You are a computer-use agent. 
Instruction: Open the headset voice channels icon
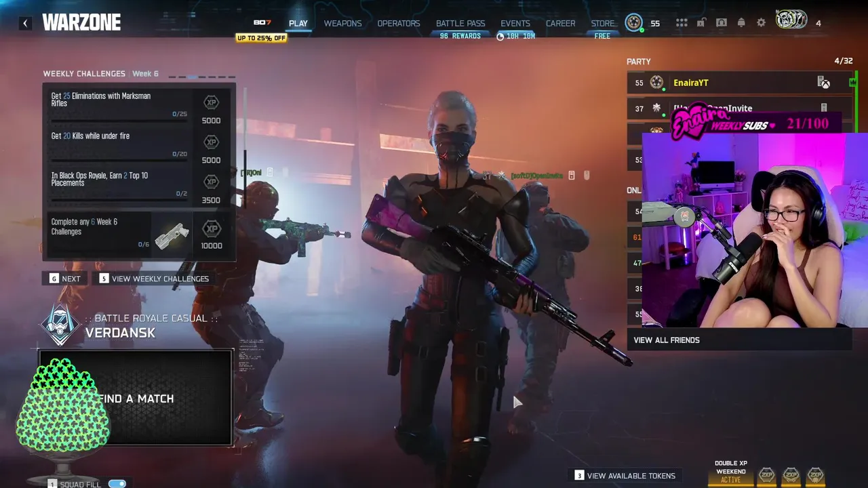722,23
